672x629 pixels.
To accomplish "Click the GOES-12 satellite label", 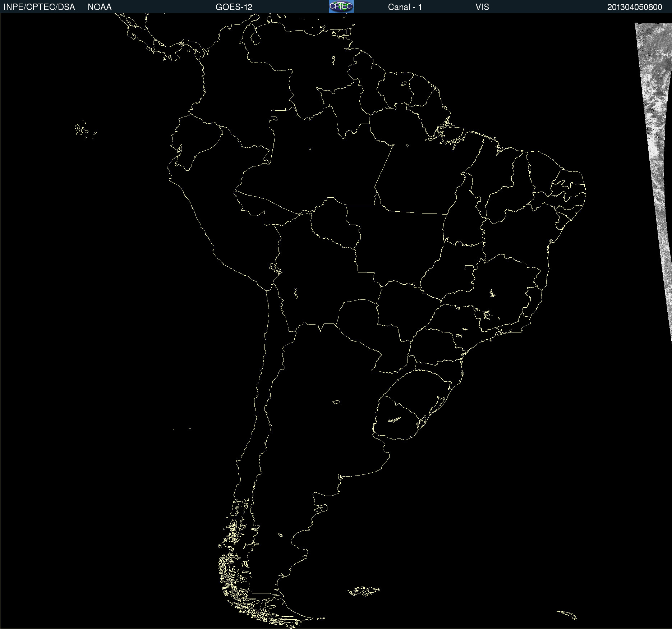I will (234, 7).
